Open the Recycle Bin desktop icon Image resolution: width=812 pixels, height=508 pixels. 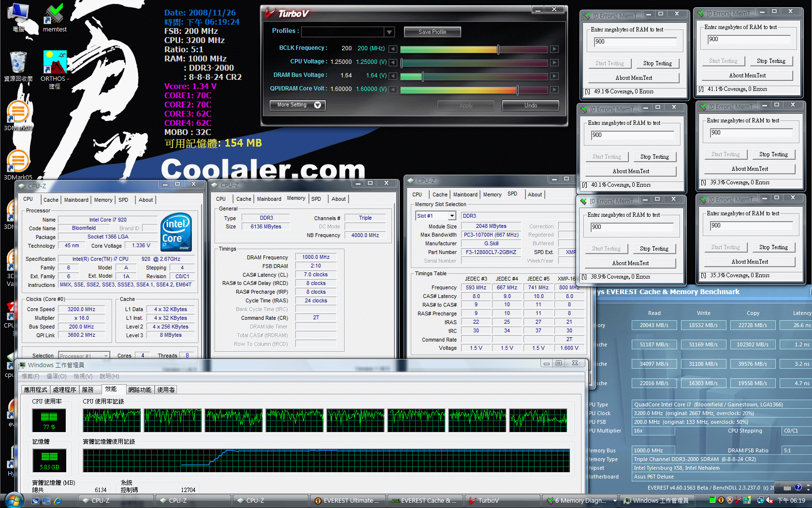click(x=18, y=67)
